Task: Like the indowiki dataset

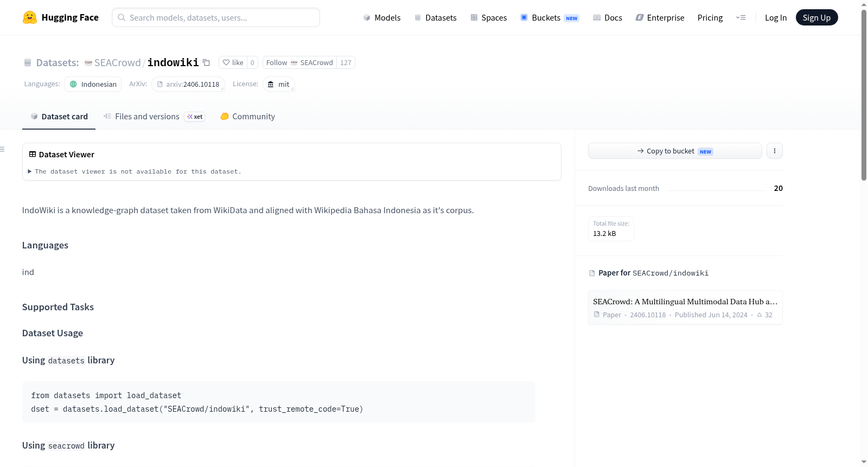Action: [x=233, y=62]
